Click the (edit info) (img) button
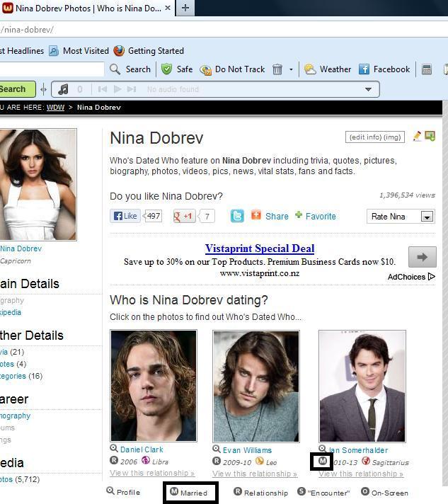This screenshot has width=448, height=504. click(x=374, y=137)
